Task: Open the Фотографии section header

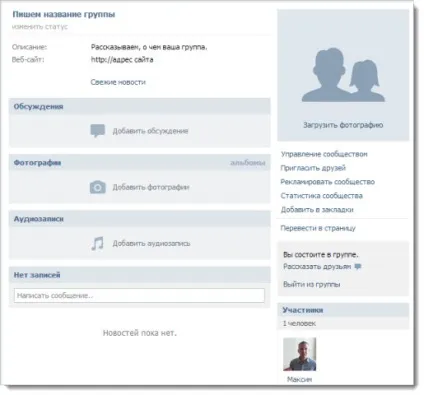Action: 139,163
